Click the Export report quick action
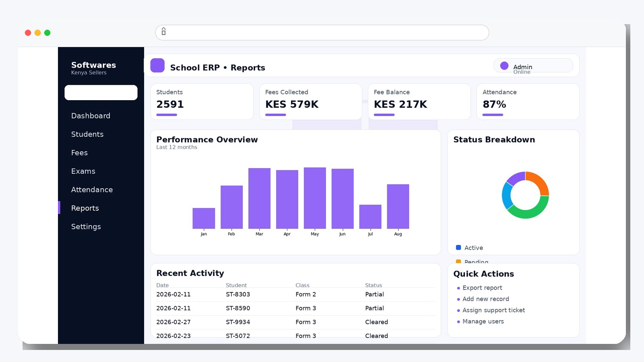The height and width of the screenshot is (362, 644). 482,288
